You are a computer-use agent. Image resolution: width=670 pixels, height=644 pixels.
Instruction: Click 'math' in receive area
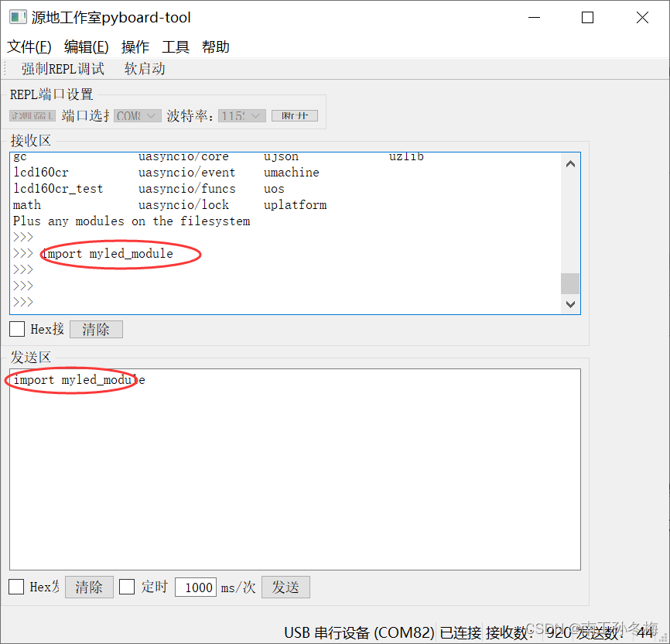[27, 205]
